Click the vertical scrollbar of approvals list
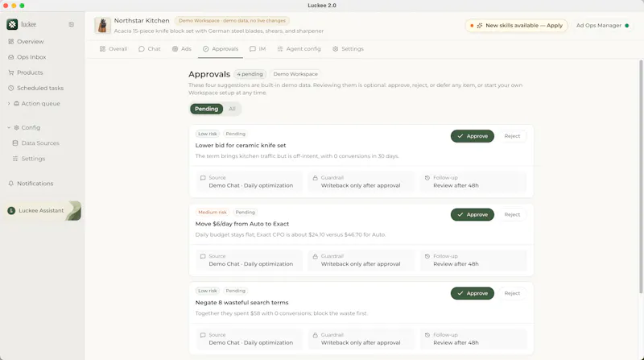The height and width of the screenshot is (360, 644). [641, 176]
